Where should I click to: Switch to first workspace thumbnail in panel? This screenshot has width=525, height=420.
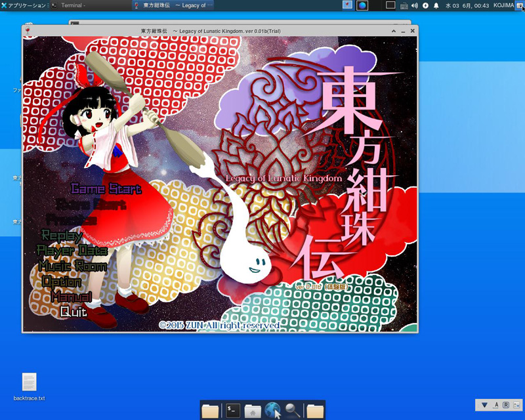tap(347, 5)
